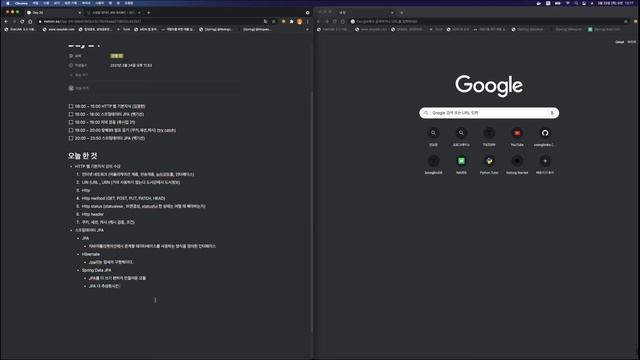
Task: Open the Chrome three-dot menu in left window
Action: pos(307,21)
